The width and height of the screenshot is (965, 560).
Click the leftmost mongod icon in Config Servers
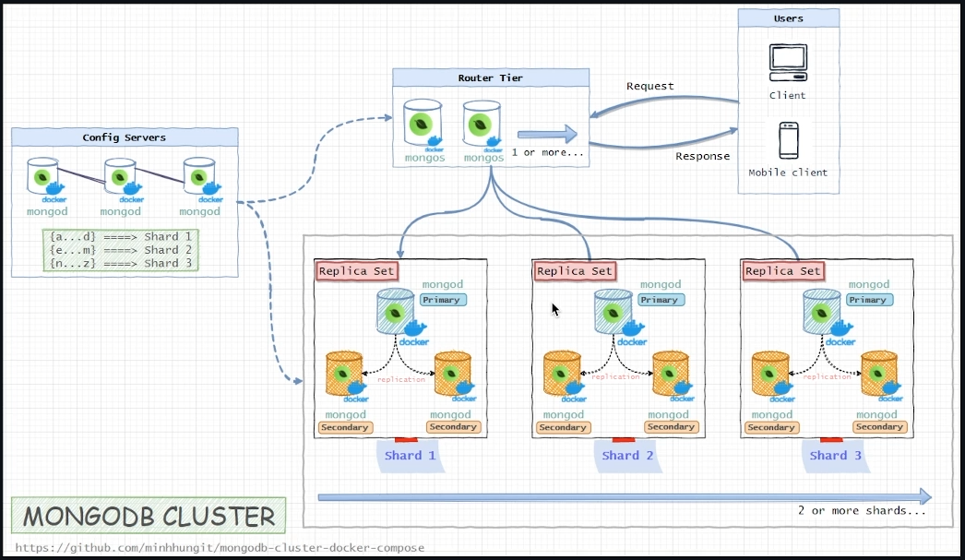(44, 178)
